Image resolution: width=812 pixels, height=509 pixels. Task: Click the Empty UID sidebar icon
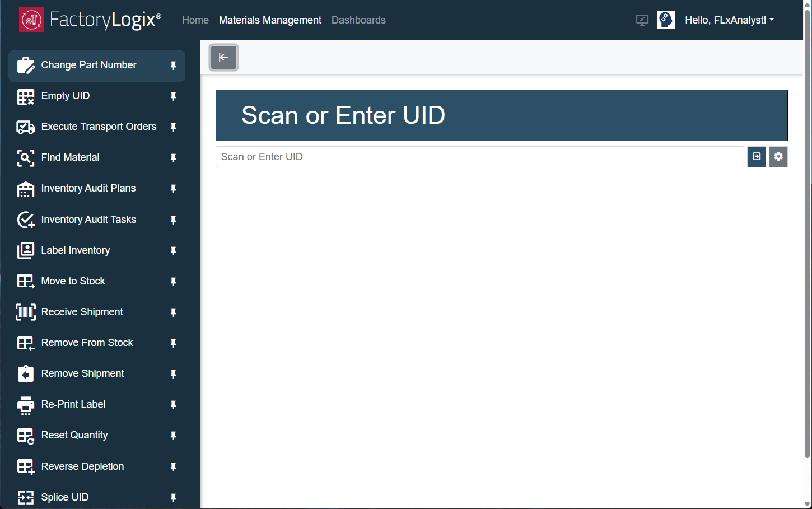(26, 96)
